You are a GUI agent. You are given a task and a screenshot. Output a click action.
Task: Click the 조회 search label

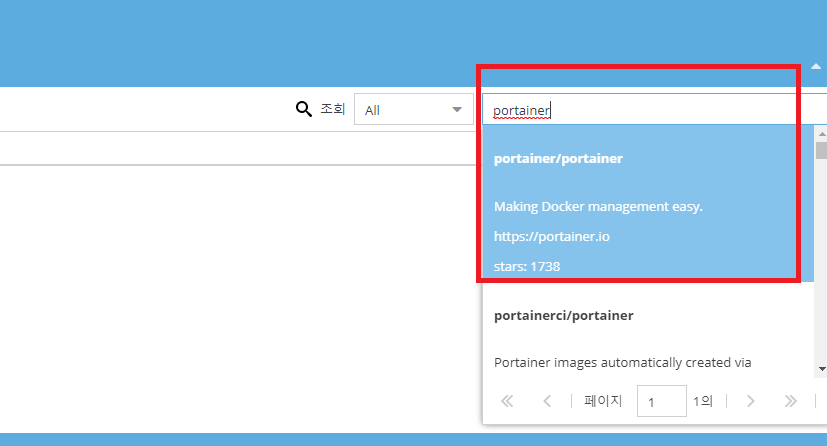click(x=332, y=109)
